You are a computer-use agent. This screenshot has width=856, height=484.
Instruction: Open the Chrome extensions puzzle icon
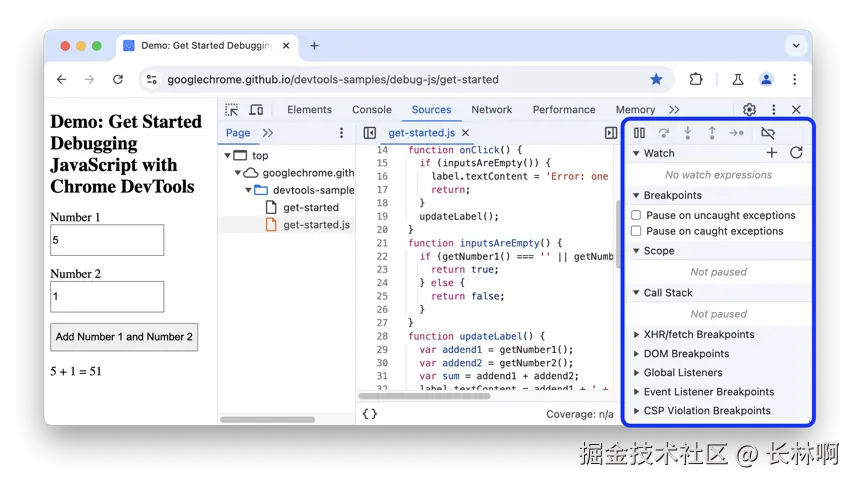tap(696, 79)
